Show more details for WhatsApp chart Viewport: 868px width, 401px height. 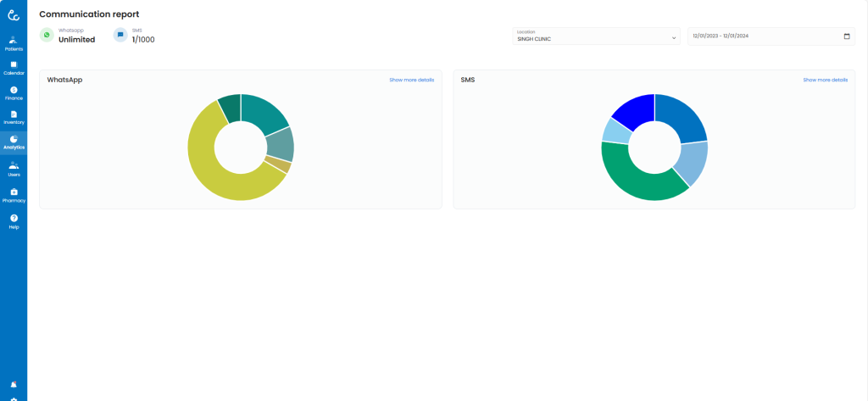tap(411, 80)
